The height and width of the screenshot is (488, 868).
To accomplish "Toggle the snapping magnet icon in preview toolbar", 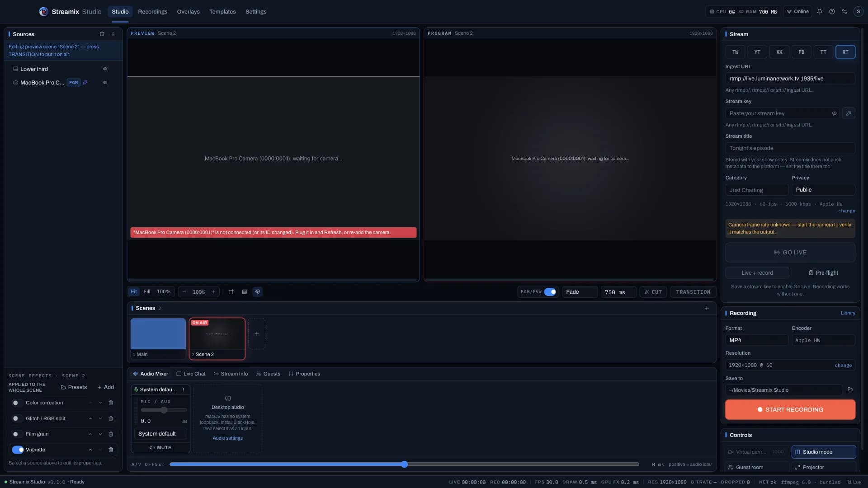I will coord(258,292).
